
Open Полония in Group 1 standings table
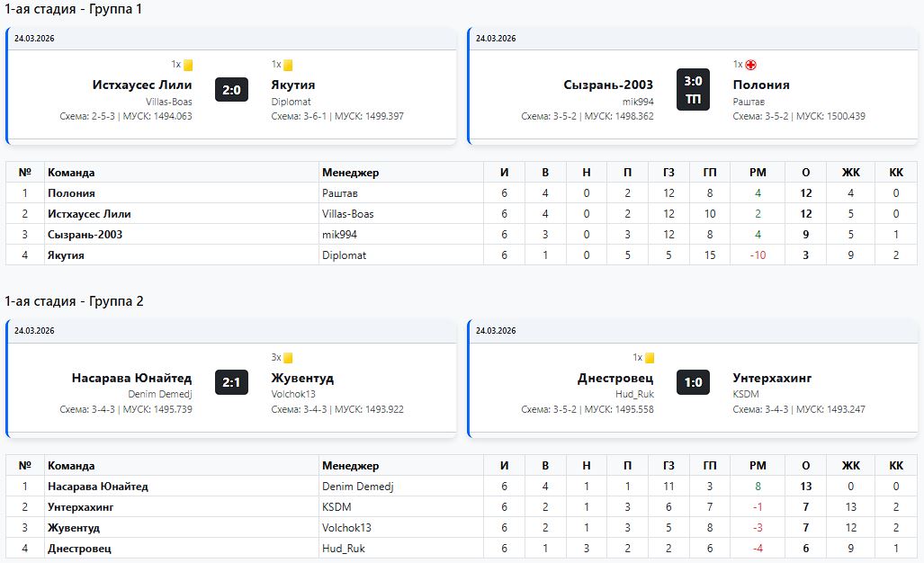tap(71, 193)
